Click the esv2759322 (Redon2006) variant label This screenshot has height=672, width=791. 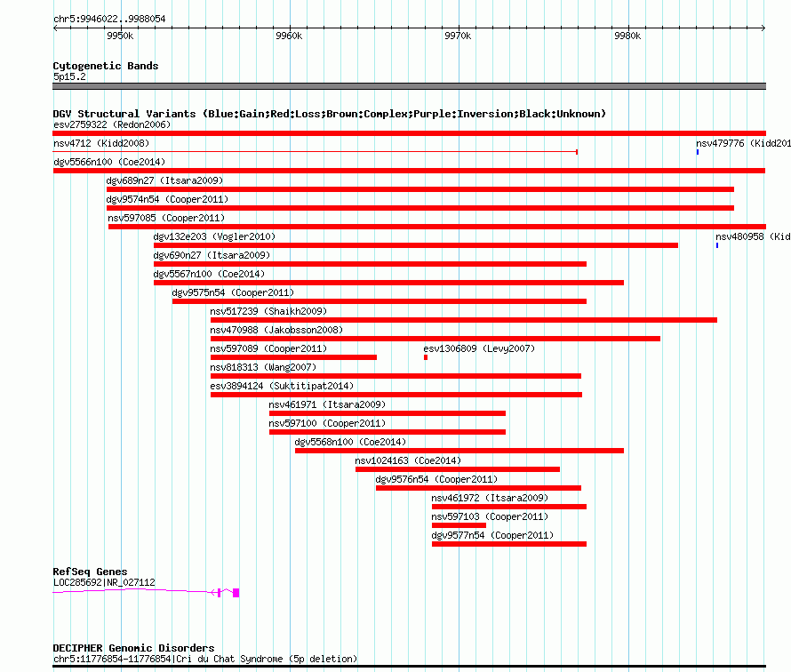(112, 124)
